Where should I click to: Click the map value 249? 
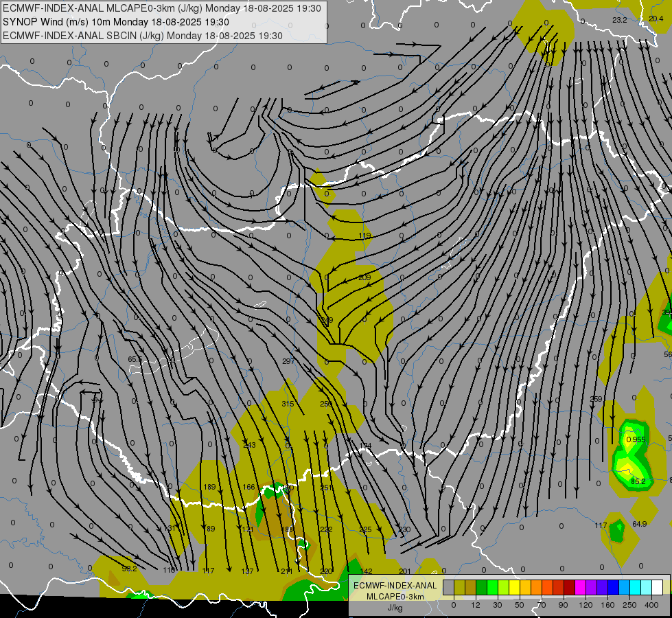tap(327, 320)
